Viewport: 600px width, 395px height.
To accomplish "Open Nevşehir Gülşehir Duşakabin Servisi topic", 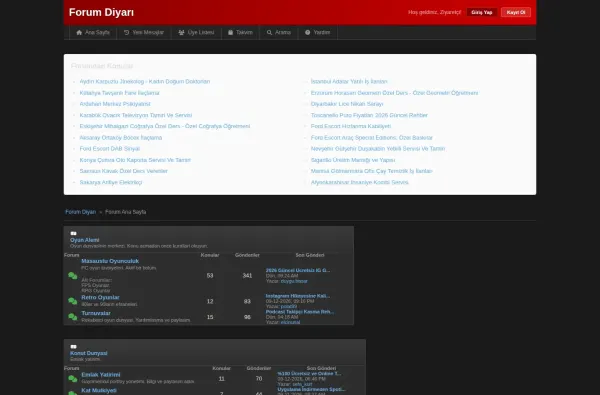I will [x=378, y=149].
